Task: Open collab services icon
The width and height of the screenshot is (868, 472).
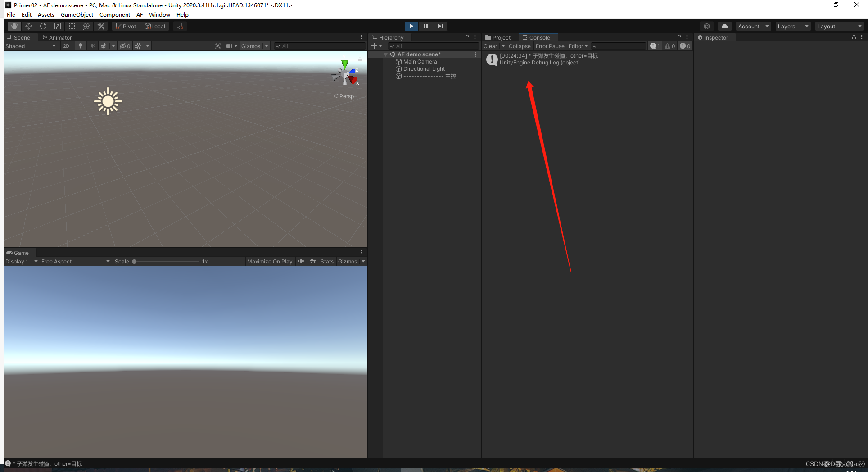Action: 707,26
